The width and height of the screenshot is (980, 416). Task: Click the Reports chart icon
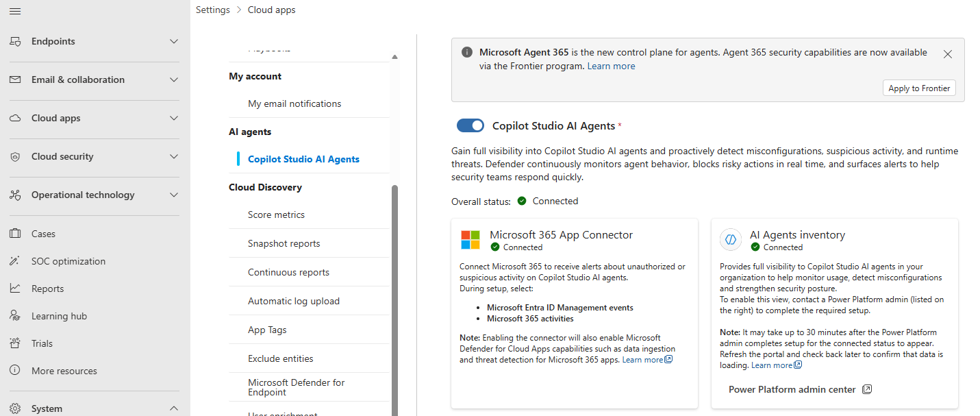point(15,289)
